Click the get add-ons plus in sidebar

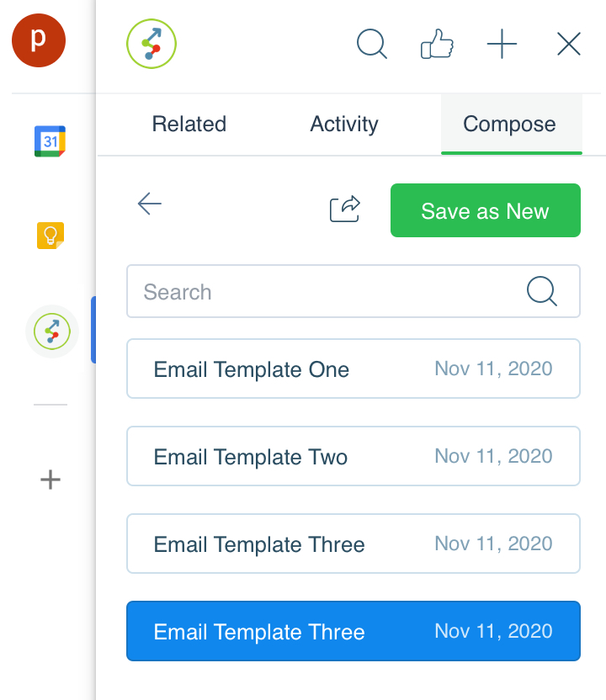pyautogui.click(x=50, y=480)
